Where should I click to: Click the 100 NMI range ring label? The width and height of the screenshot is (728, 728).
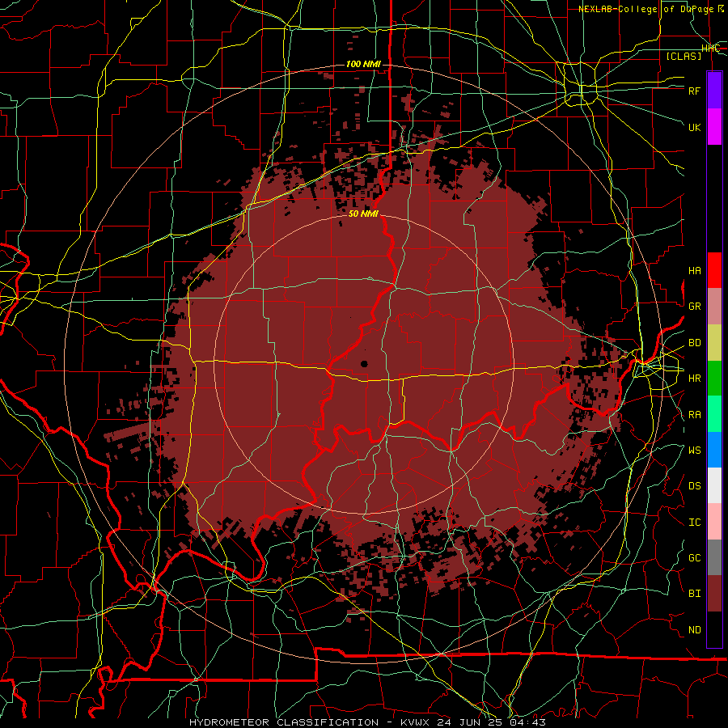pos(363,64)
